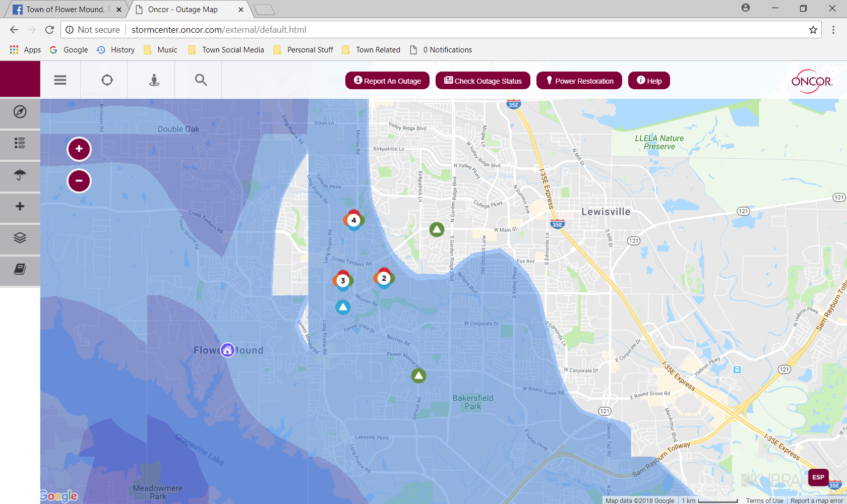847x504 pixels.
Task: Expand the Town Social Media bookmarks folder
Action: pyautogui.click(x=226, y=50)
